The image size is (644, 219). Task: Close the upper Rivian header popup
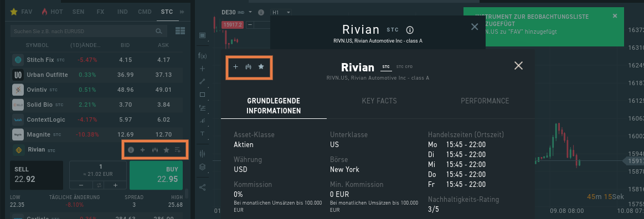point(475,27)
